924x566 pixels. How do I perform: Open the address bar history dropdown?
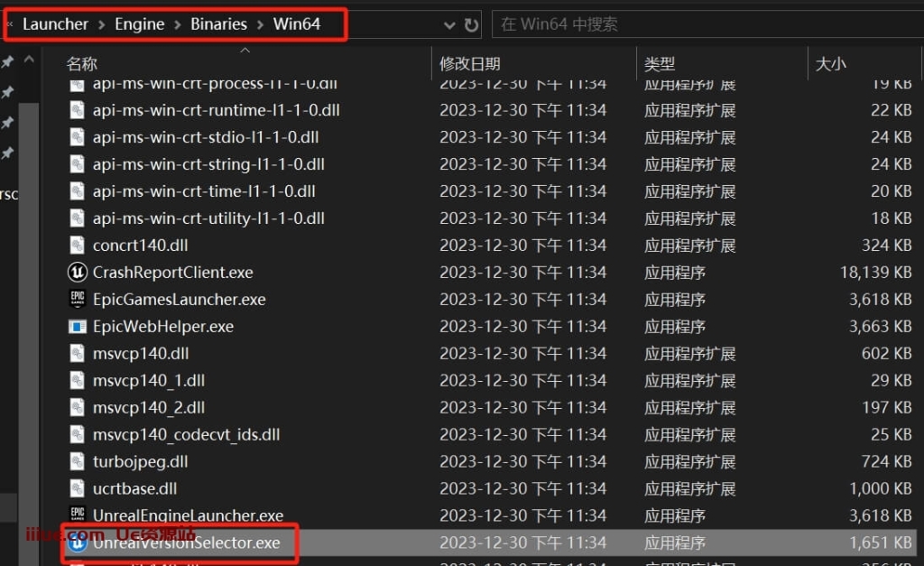tap(449, 24)
